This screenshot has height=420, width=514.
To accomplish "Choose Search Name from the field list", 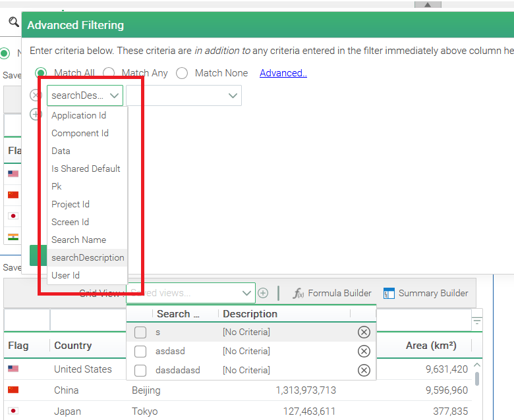I will pyautogui.click(x=78, y=240).
